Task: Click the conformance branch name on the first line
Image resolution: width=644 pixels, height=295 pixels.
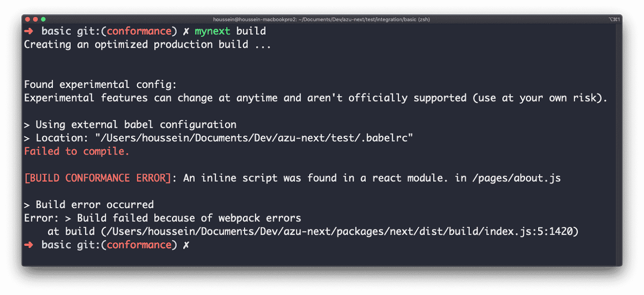Action: point(139,31)
